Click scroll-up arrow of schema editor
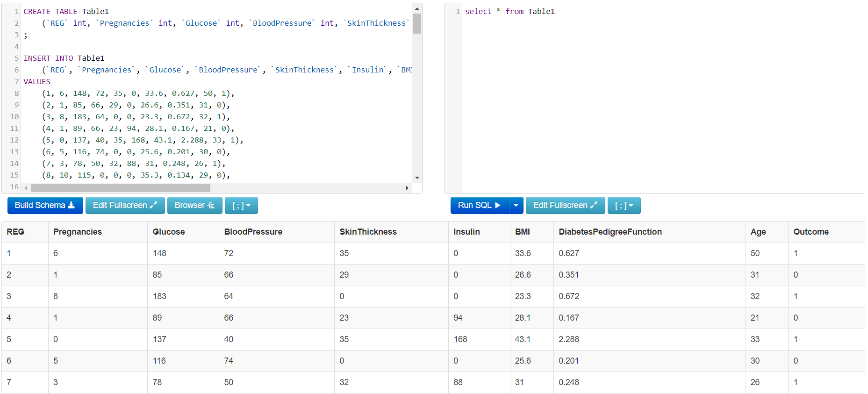 pyautogui.click(x=417, y=8)
